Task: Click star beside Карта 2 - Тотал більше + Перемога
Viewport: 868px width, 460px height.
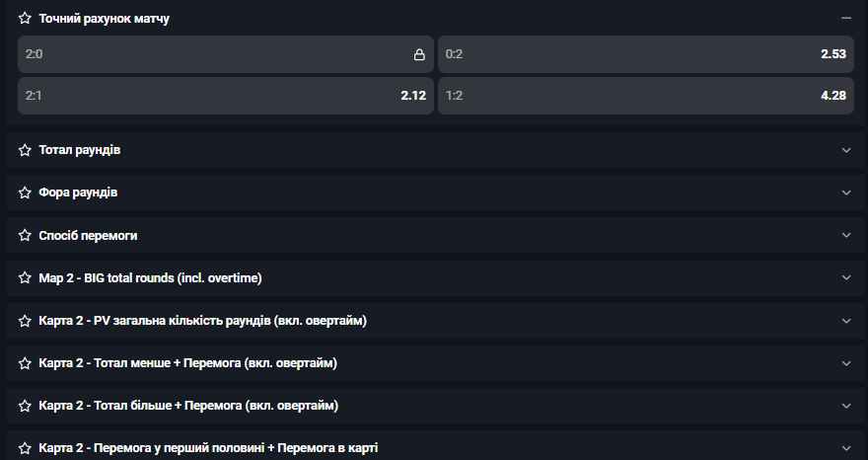Action: (x=25, y=406)
